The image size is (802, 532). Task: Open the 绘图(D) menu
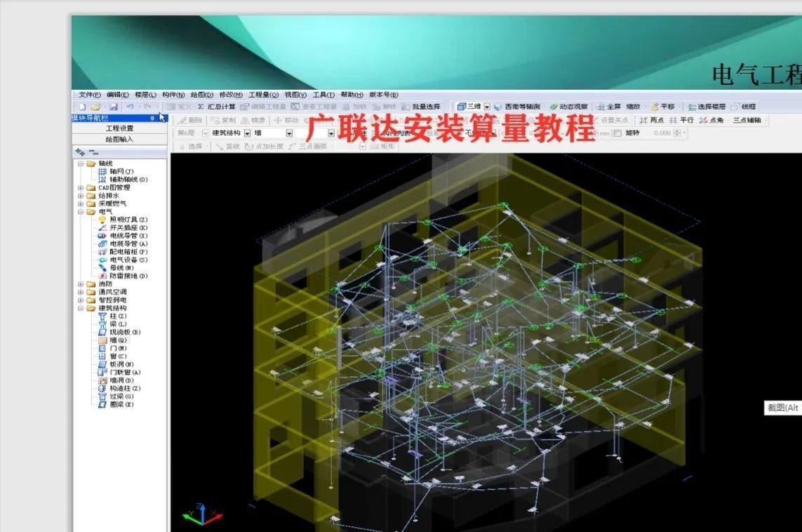[201, 95]
